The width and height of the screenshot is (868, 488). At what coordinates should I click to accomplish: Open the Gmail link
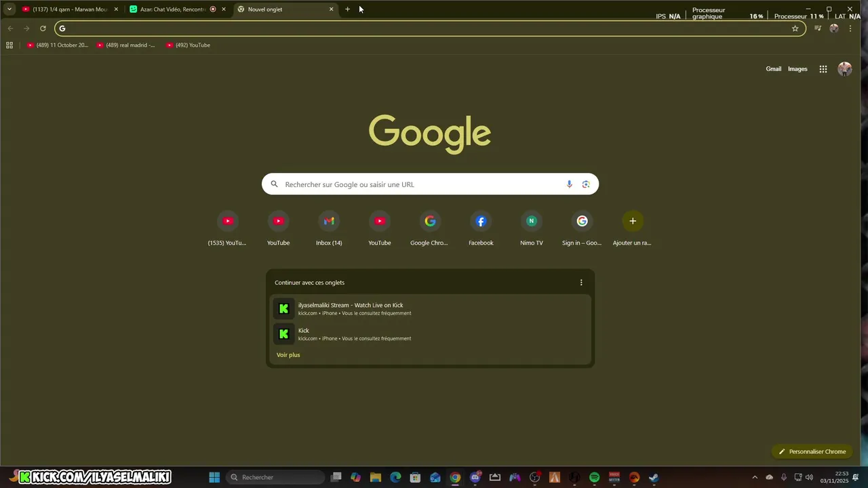[x=774, y=69]
